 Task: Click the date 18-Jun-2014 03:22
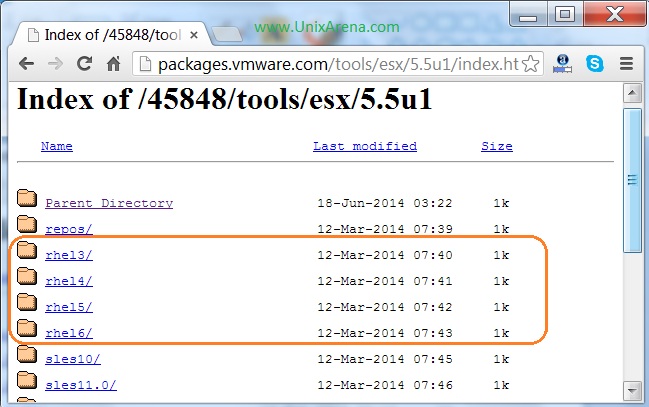[385, 203]
